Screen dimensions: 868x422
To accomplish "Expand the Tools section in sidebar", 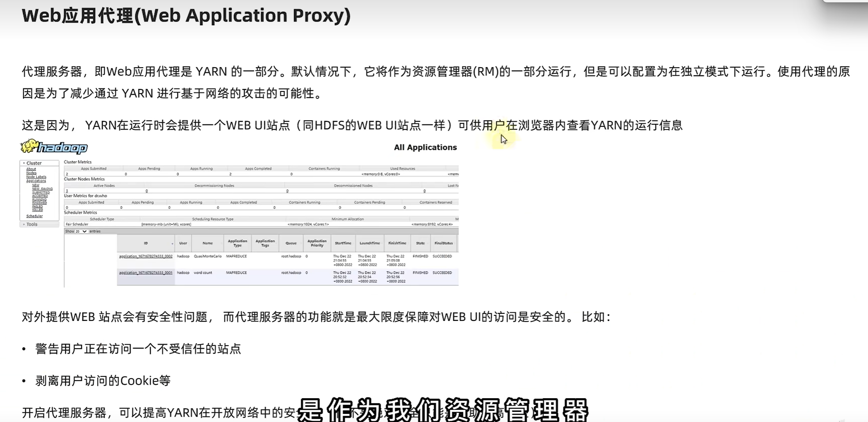I will (x=32, y=224).
